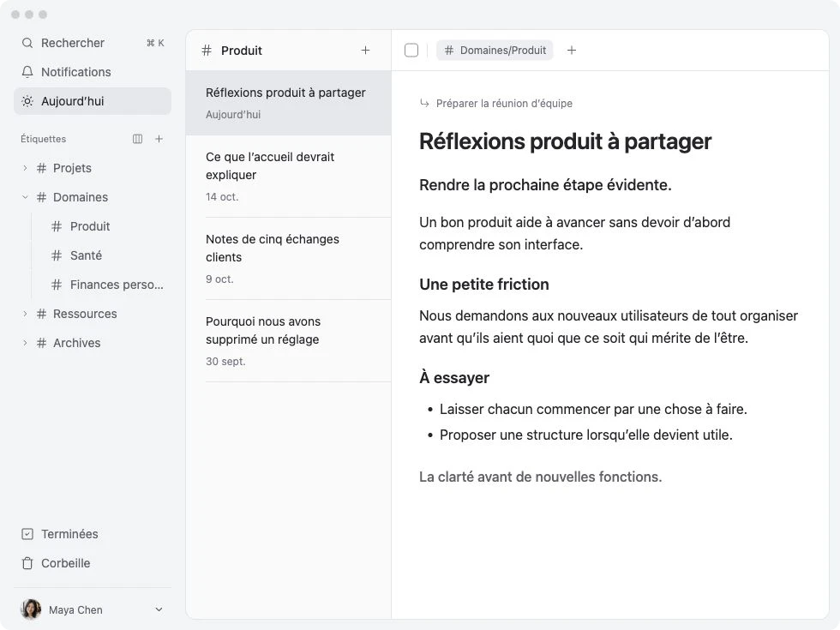The height and width of the screenshot is (630, 840).
Task: Select the Aujourd'hui sun icon
Action: point(27,101)
